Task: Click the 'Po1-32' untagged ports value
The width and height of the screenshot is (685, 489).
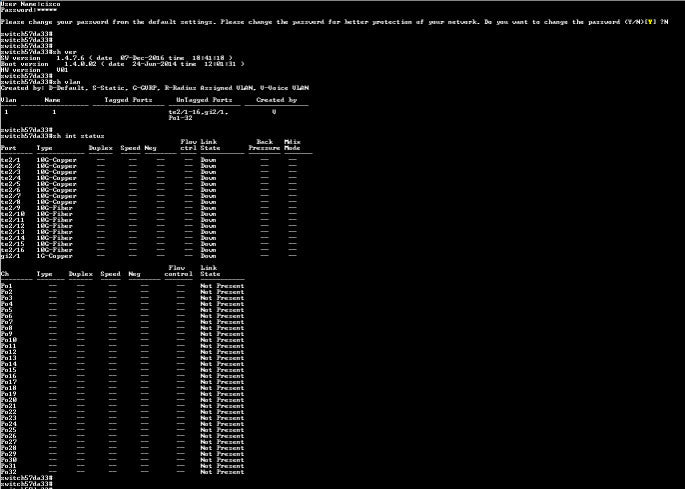Action: point(180,118)
